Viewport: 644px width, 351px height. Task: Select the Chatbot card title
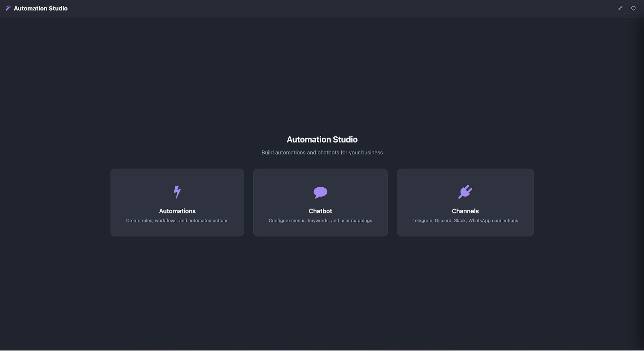pyautogui.click(x=320, y=211)
